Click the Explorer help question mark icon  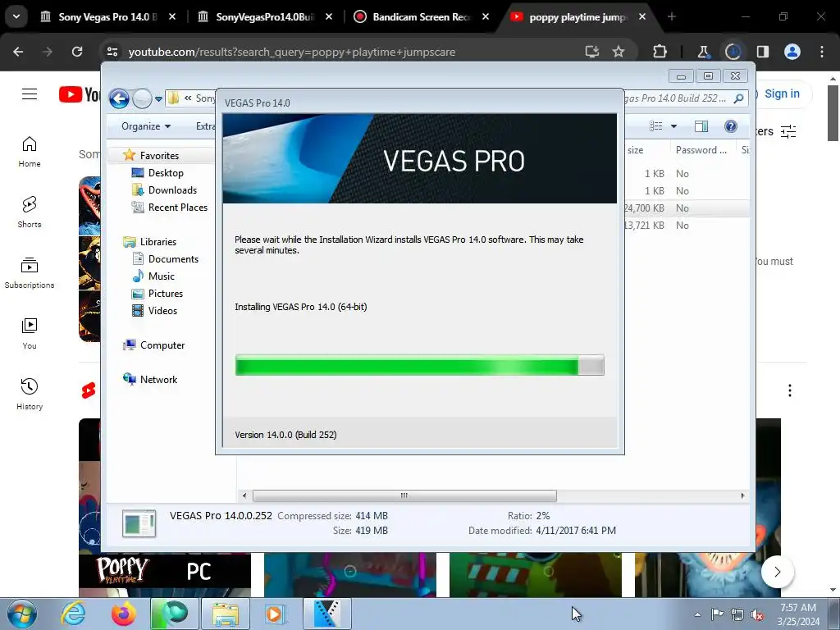[x=730, y=126]
